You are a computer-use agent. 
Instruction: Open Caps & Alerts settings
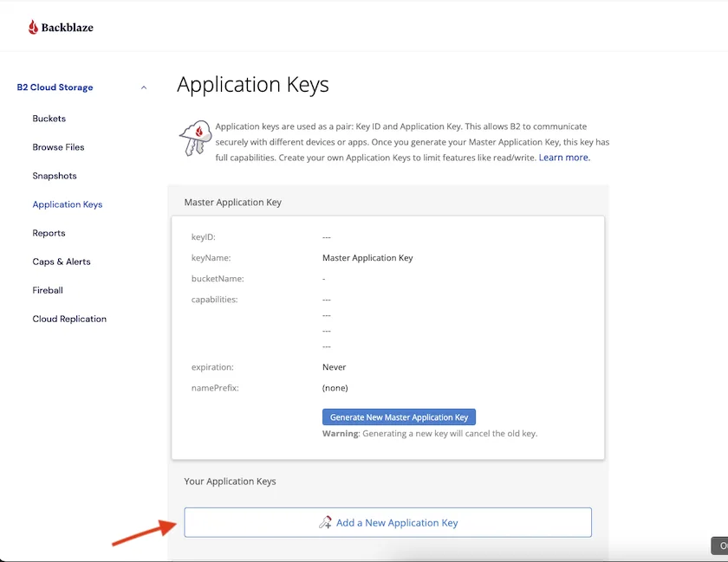pos(61,262)
